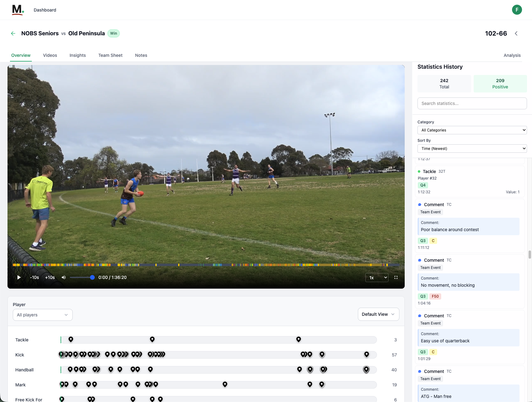Click the Search statistics input field
532x402 pixels.
[x=472, y=103]
